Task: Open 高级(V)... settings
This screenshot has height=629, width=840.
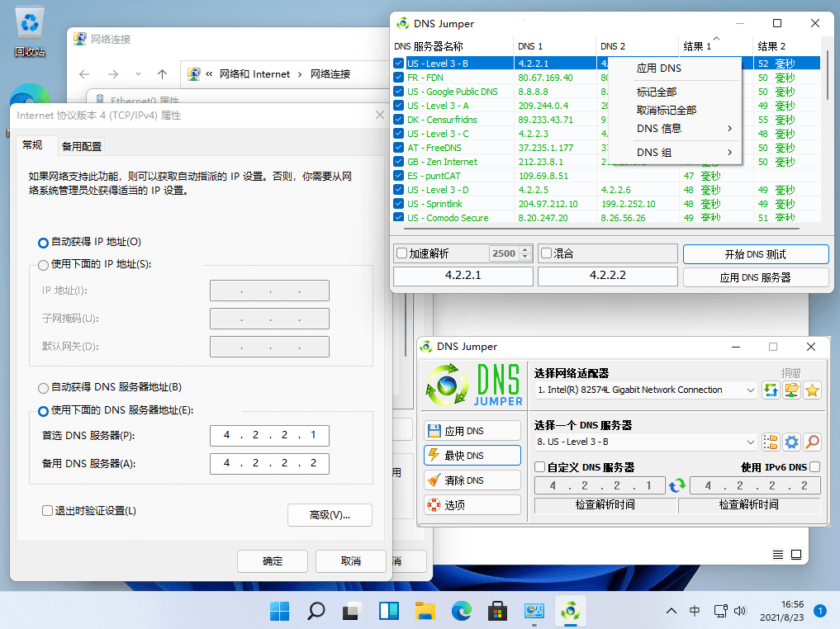Action: tap(330, 515)
